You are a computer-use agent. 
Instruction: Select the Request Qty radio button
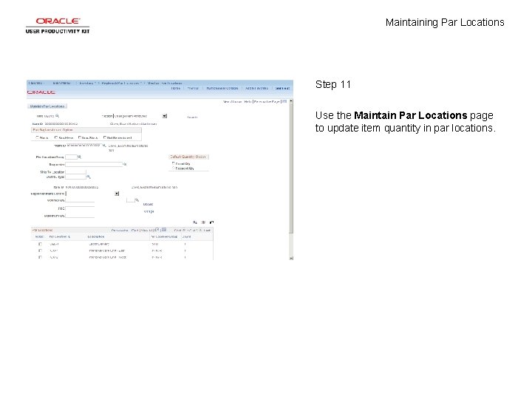tap(174, 168)
